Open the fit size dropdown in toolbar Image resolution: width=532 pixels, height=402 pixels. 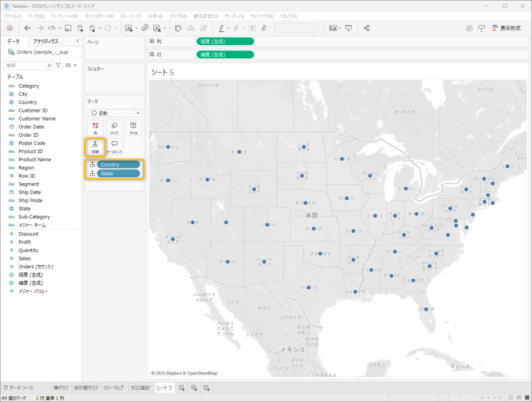pyautogui.click(x=296, y=28)
